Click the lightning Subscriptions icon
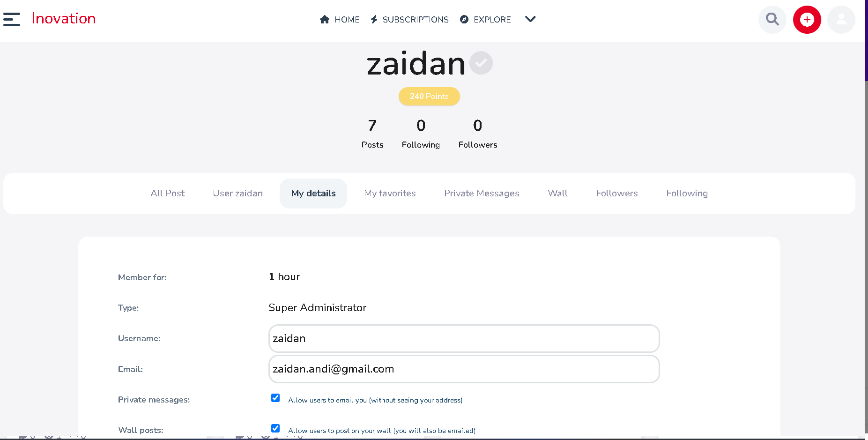 374,19
